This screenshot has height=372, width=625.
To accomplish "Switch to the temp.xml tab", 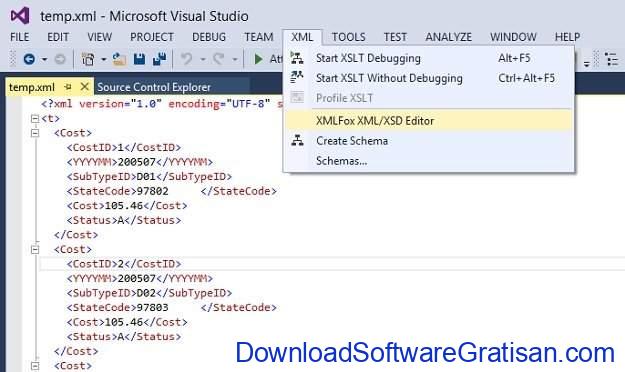I will [31, 87].
